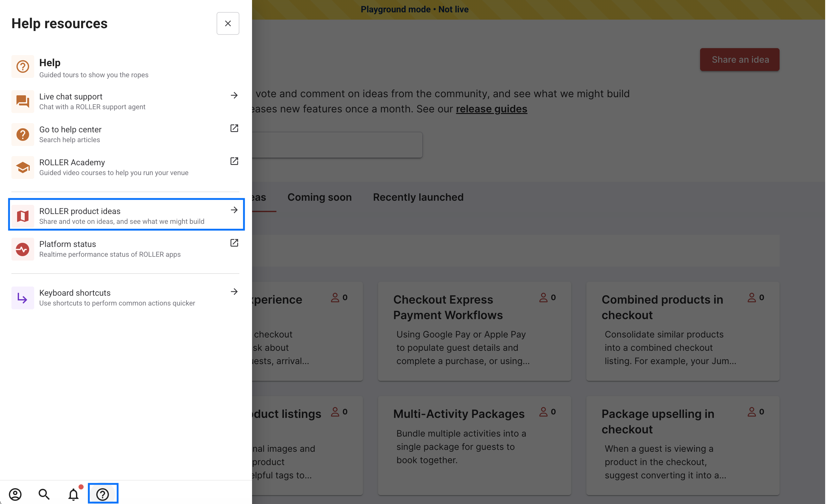828x504 pixels.
Task: Click vote count on Multi-Activity Packages
Action: [x=548, y=412]
